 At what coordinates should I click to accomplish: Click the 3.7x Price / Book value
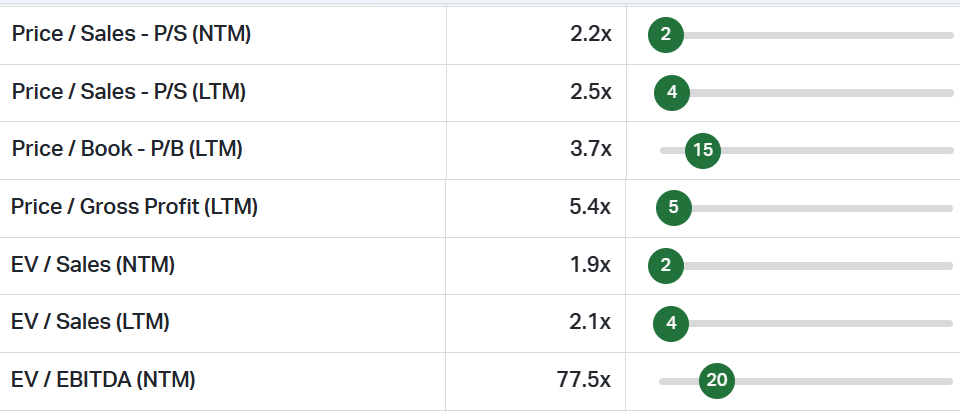click(590, 150)
